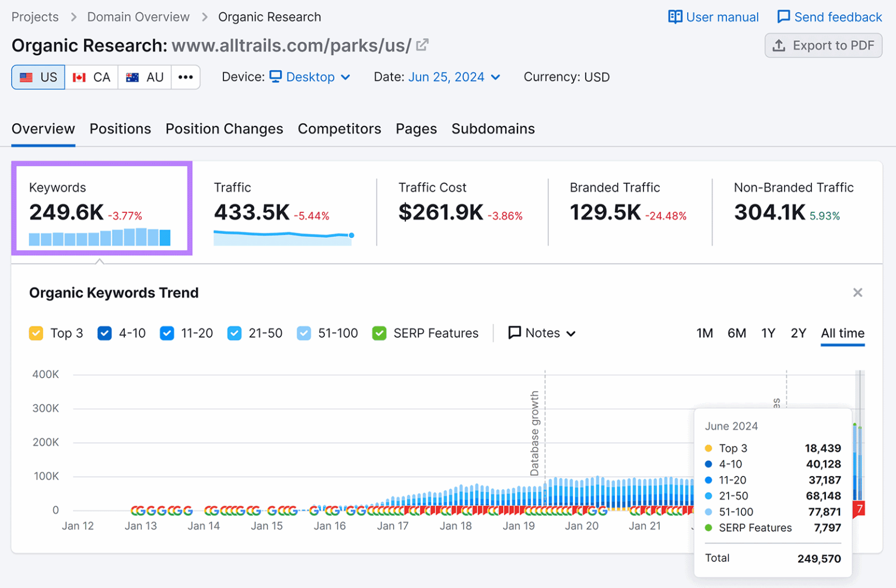Screen dimensions: 896x588
Task: Click the Notes flag icon above the chart
Action: 514,332
